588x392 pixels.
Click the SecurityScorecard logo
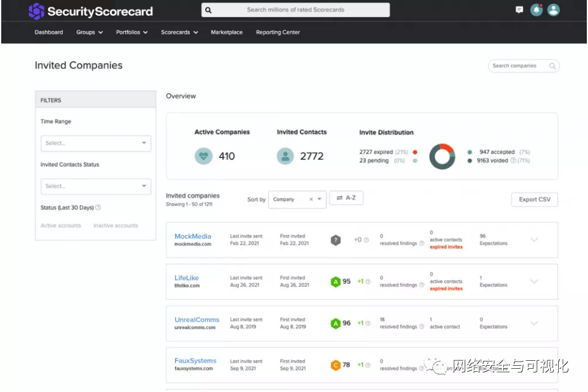(x=90, y=11)
